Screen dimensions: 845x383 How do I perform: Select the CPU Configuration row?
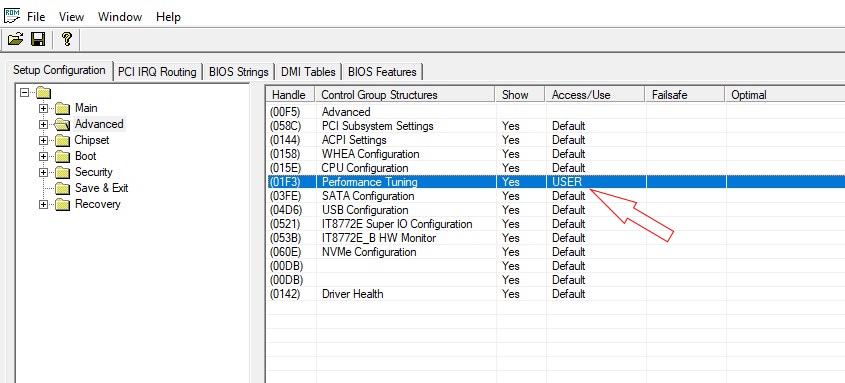556,168
